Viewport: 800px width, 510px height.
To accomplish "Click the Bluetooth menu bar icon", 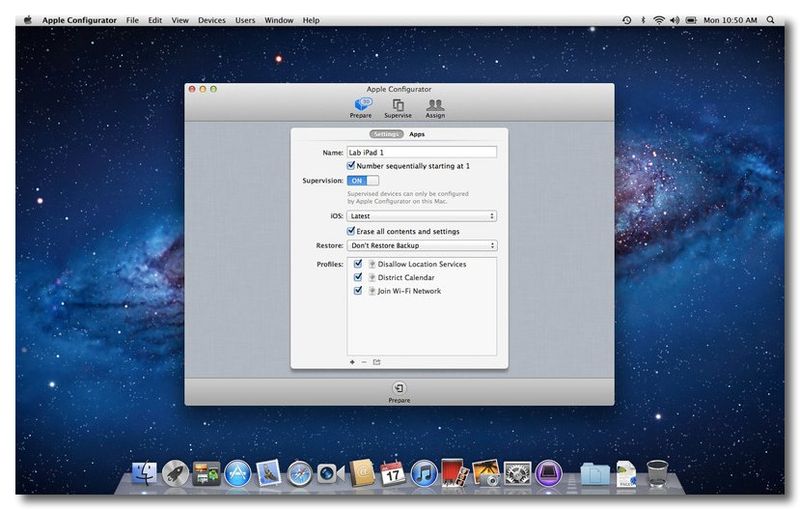I will pyautogui.click(x=643, y=20).
